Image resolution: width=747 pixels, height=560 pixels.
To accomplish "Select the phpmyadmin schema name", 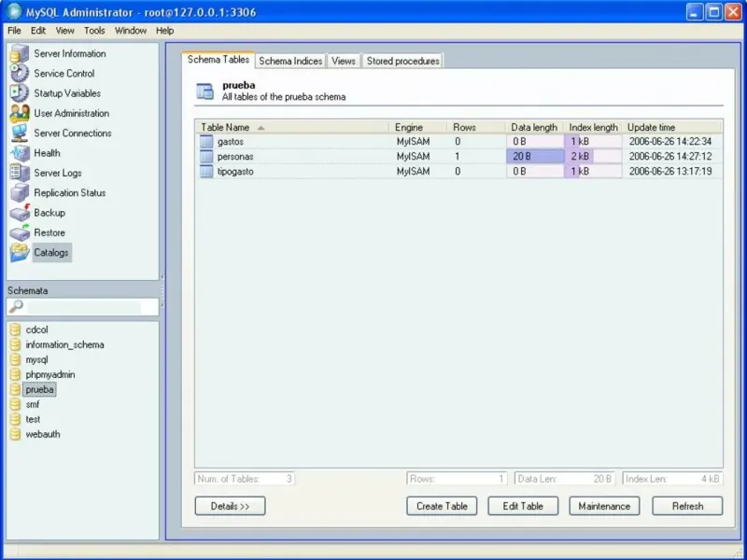I will point(50,374).
